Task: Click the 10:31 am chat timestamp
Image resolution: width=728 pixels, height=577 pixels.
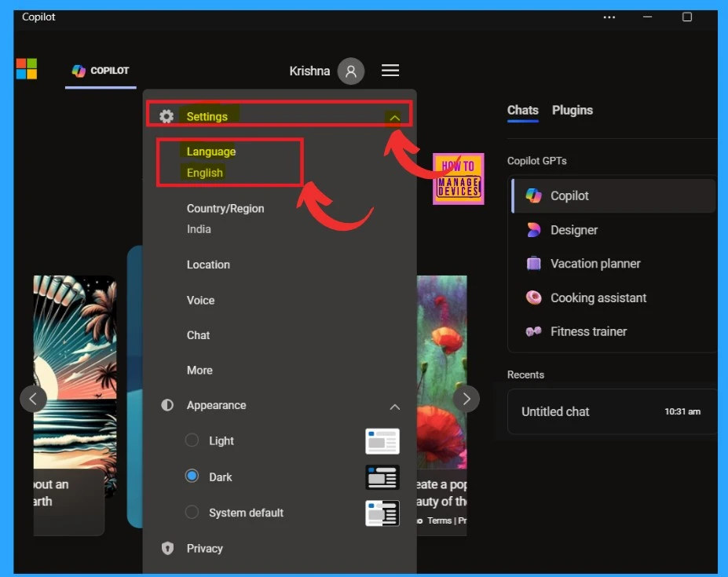Action: click(682, 411)
